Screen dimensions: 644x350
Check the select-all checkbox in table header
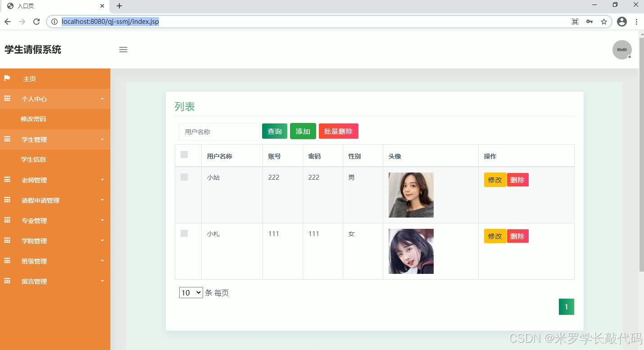pyautogui.click(x=184, y=155)
